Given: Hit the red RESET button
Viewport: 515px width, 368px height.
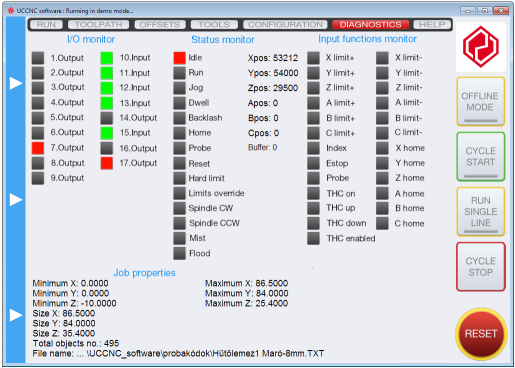Looking at the screenshot, I should click(481, 334).
